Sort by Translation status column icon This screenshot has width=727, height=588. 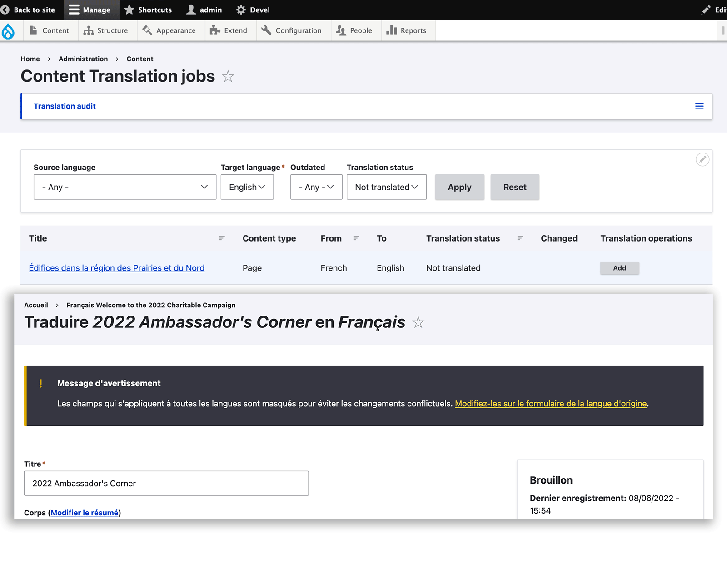[x=520, y=238]
